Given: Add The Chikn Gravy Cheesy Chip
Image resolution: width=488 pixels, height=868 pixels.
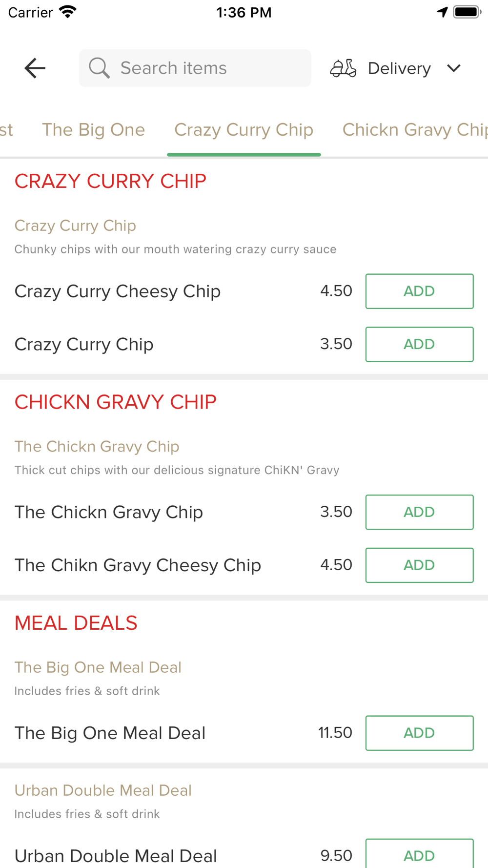Looking at the screenshot, I should tap(420, 565).
